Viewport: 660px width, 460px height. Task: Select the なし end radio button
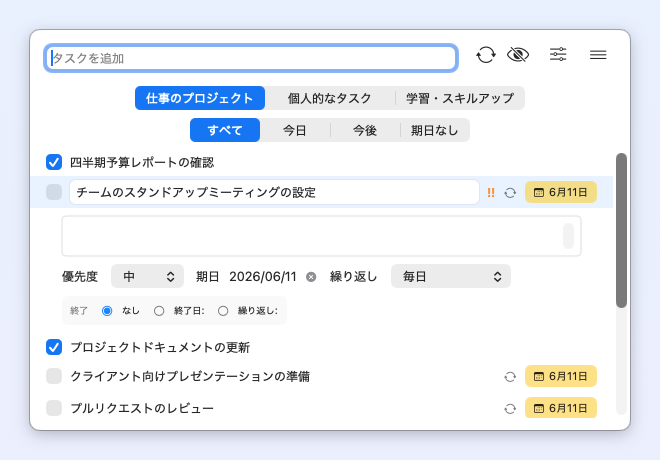coord(107,311)
